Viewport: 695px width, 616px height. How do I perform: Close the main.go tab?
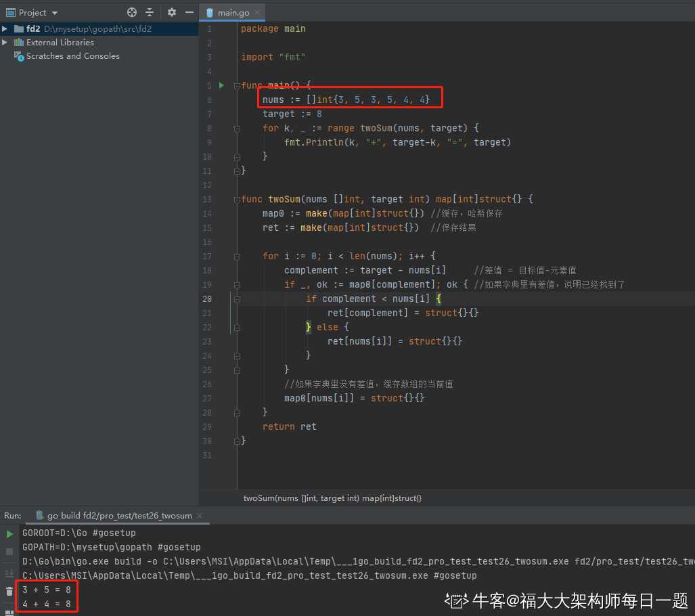(257, 12)
